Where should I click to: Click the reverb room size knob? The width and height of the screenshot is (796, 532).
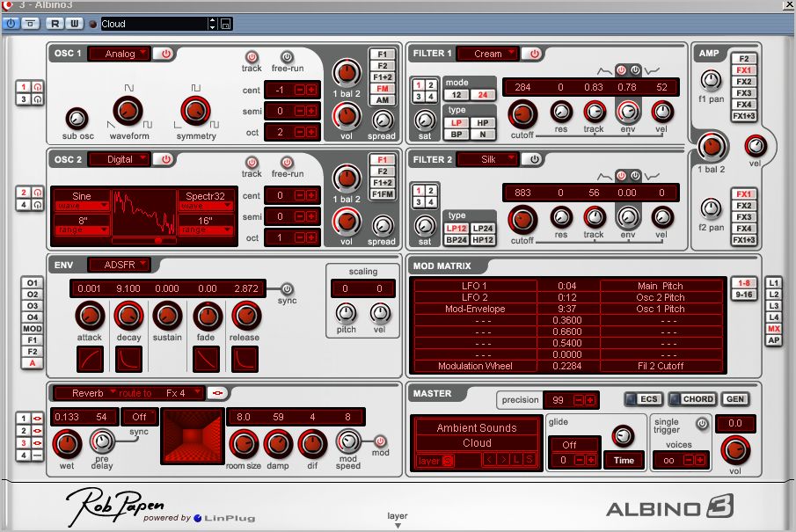[244, 444]
